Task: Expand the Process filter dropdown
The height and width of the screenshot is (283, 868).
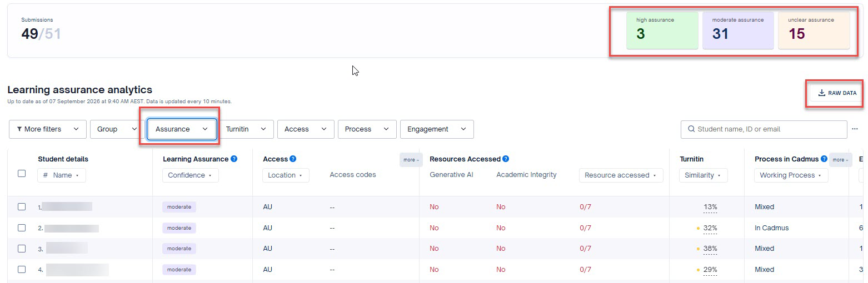Action: click(367, 129)
